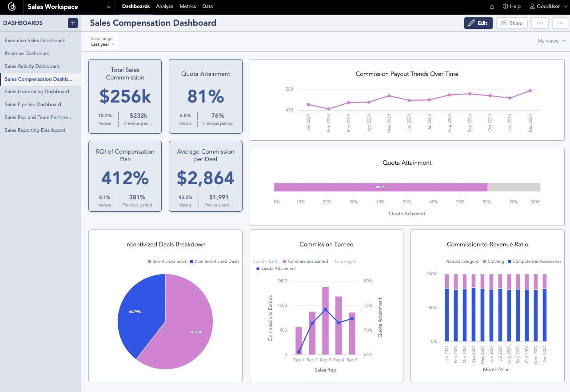Expand the My views dropdown
Image resolution: width=570 pixels, height=392 pixels.
tap(551, 40)
